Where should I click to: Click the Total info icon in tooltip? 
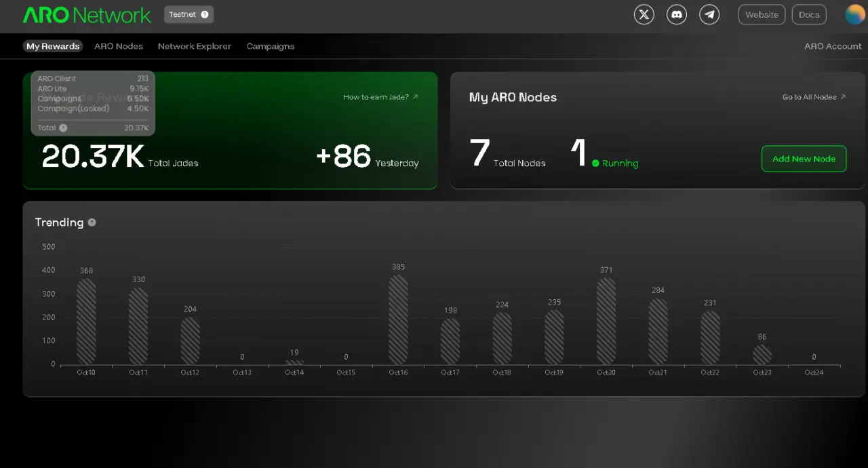point(63,128)
